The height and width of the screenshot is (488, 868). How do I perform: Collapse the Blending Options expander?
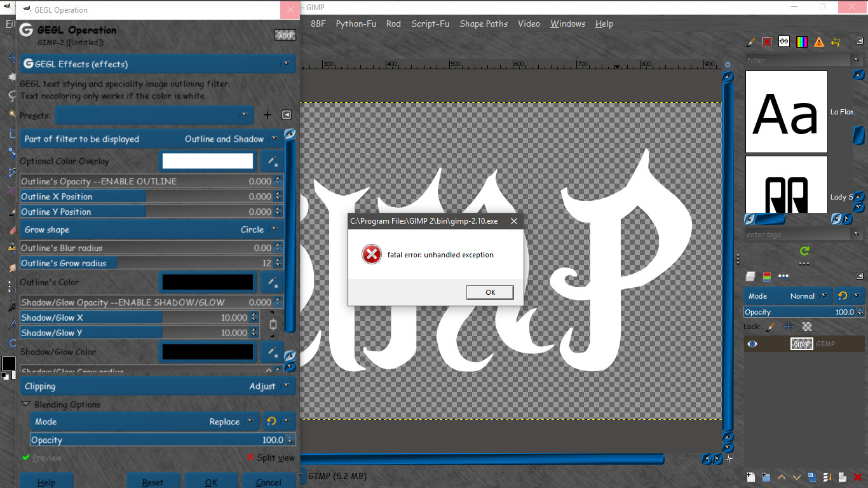pyautogui.click(x=26, y=404)
